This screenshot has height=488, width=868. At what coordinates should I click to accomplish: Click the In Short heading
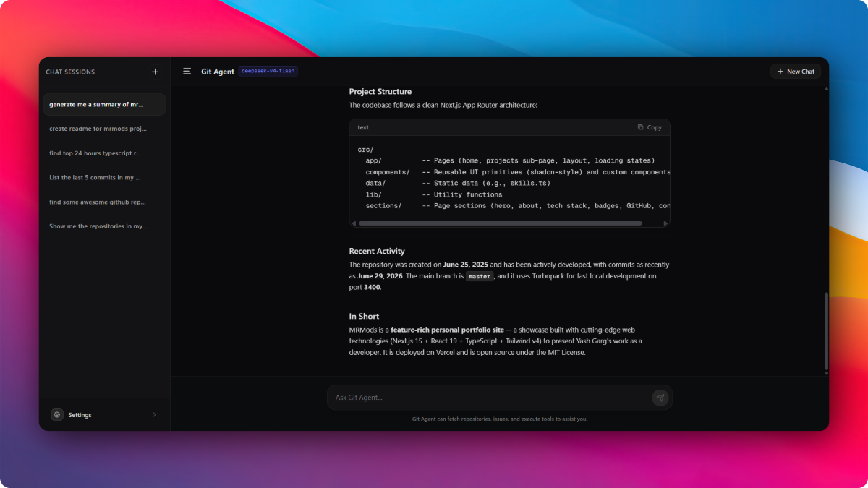coord(364,316)
